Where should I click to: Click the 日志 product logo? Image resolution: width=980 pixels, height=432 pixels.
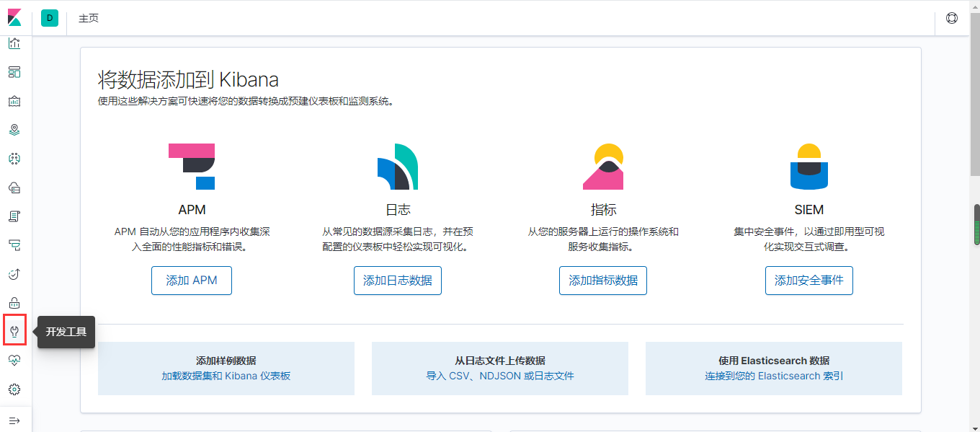398,167
